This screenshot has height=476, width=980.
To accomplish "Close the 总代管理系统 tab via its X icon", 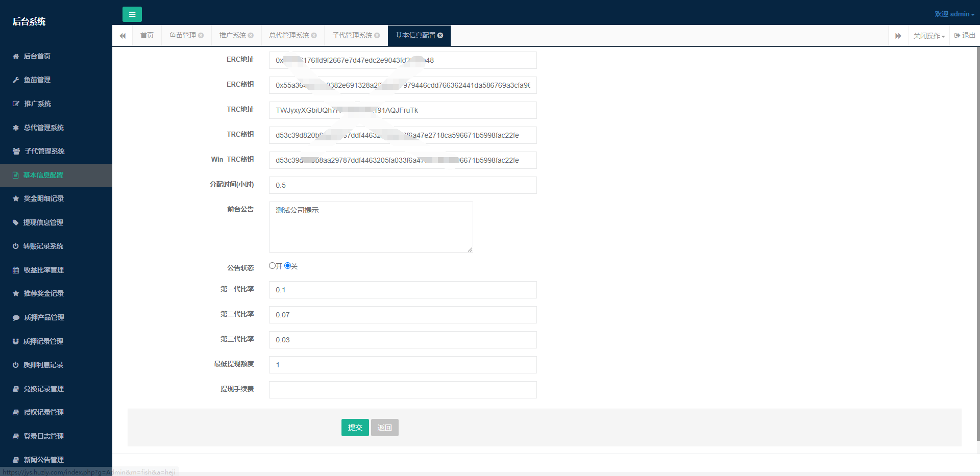I will (x=314, y=36).
